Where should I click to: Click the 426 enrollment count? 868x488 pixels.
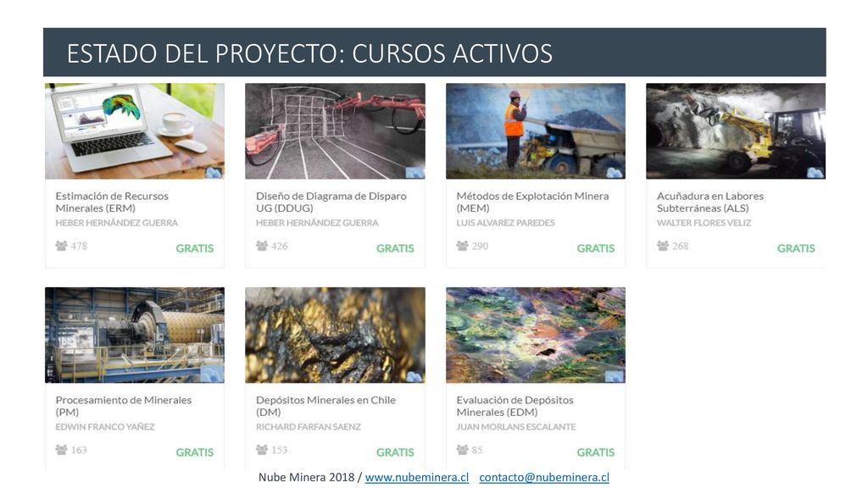(280, 246)
